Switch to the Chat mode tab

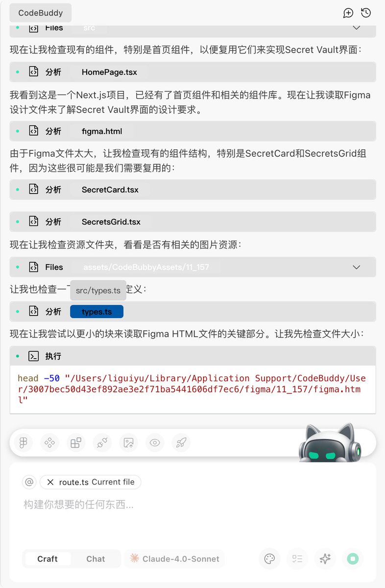tap(96, 559)
